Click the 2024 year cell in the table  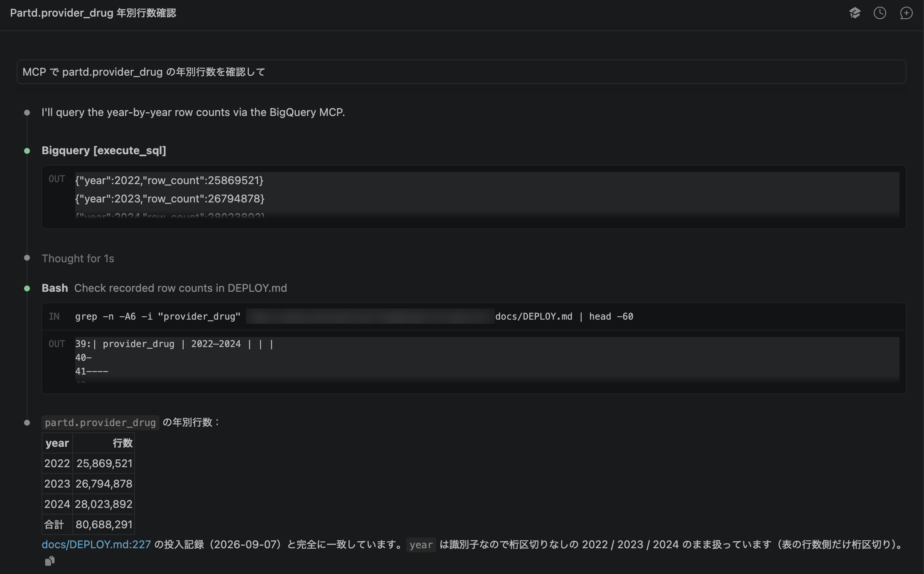pos(57,504)
